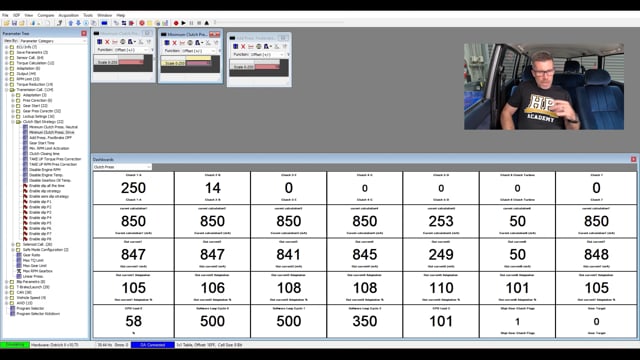The height and width of the screenshot is (360, 640).
Task: Click the blue up arrow toolbar icon
Action: (71, 23)
